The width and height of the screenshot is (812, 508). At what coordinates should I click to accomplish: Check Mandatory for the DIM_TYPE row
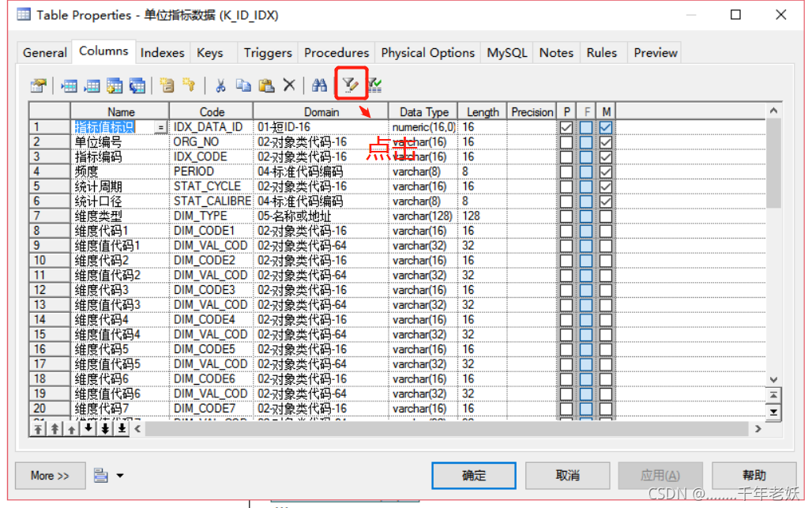pos(606,216)
